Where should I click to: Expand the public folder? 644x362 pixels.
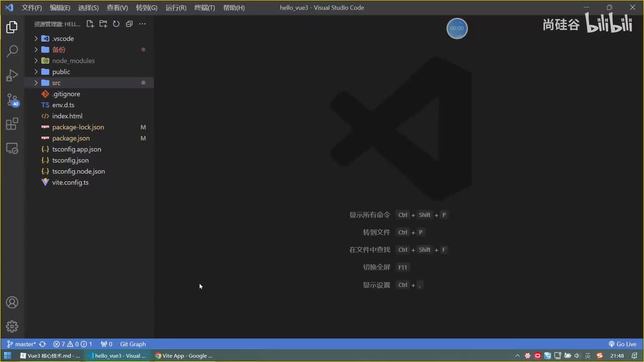point(89,72)
